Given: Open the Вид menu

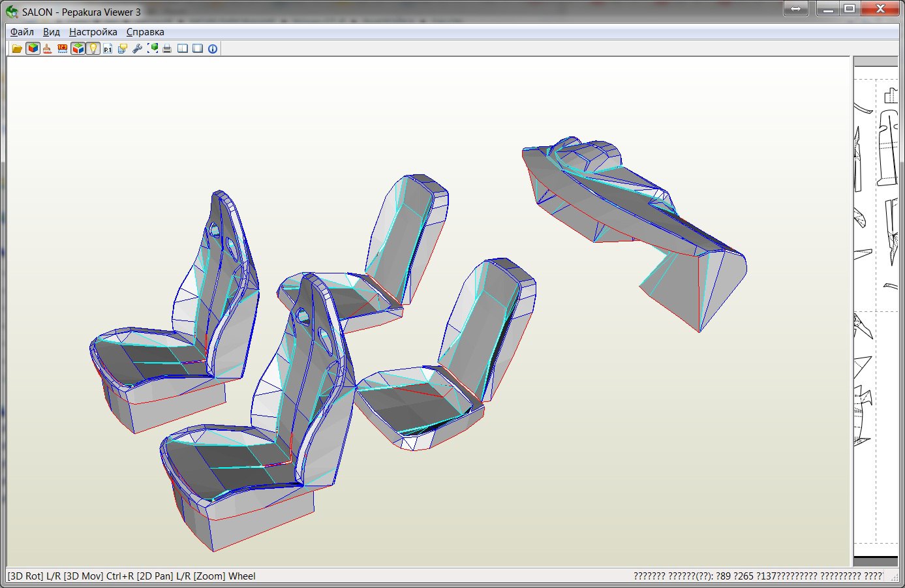Looking at the screenshot, I should 52,32.
